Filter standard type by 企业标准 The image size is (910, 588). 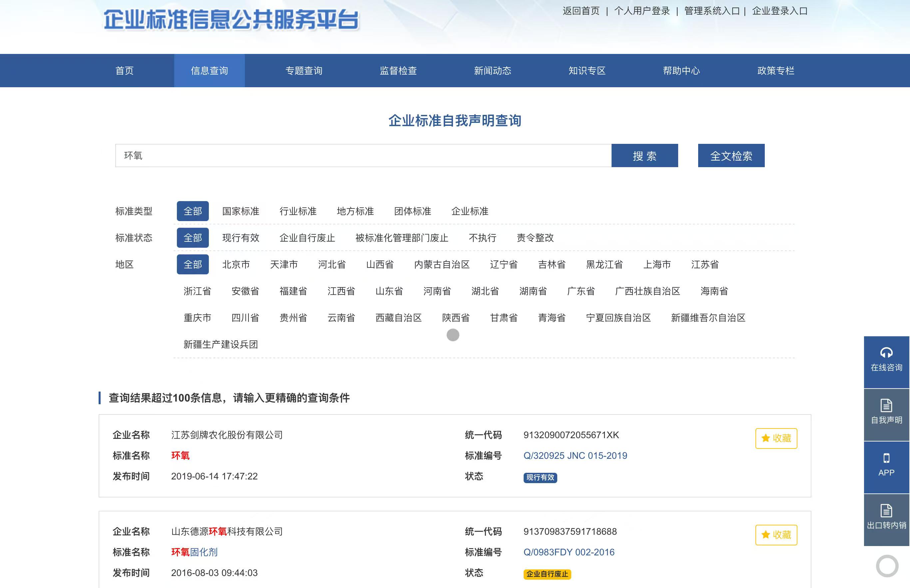470,211
